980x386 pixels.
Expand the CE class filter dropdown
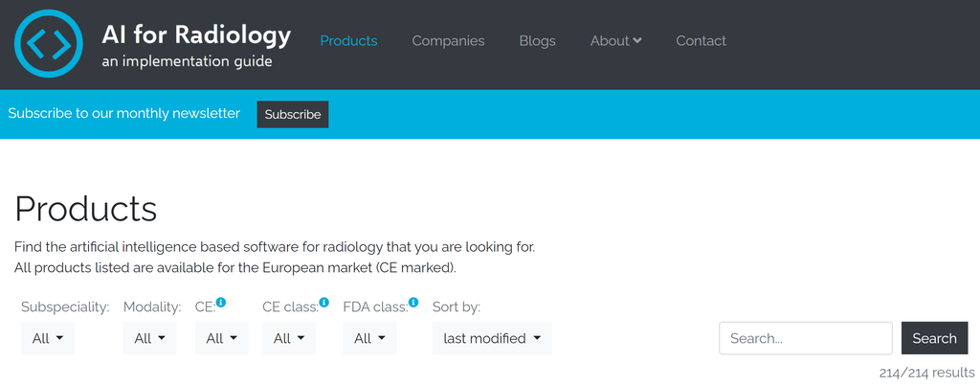tap(289, 338)
